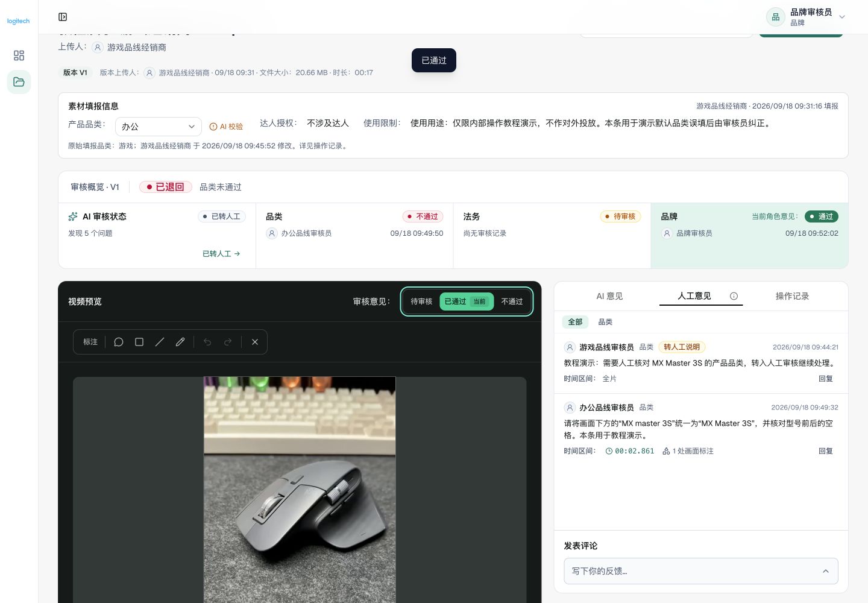Click the AI 审核状态 sparkle icon
The image size is (868, 603).
coord(73,216)
